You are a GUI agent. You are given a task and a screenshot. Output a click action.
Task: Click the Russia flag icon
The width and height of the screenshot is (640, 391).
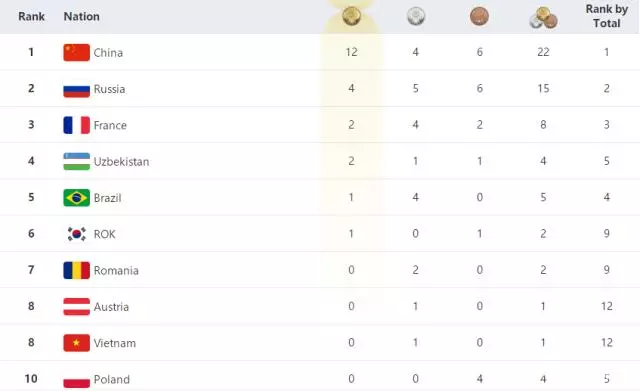(x=76, y=89)
